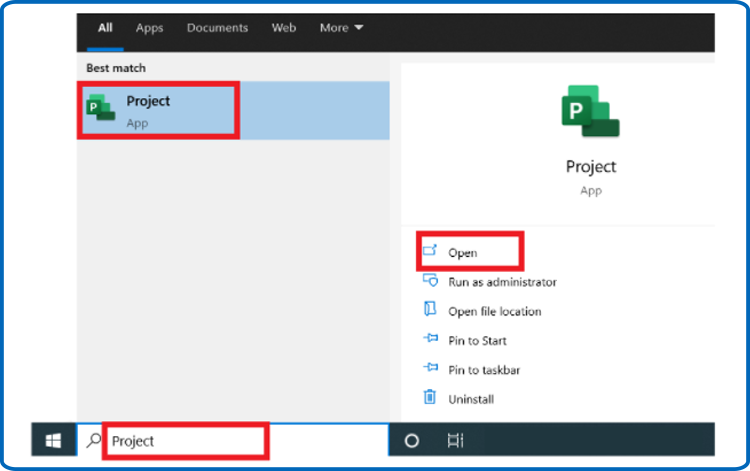The width and height of the screenshot is (750, 471).
Task: Choose Pin to taskbar
Action: tap(484, 370)
